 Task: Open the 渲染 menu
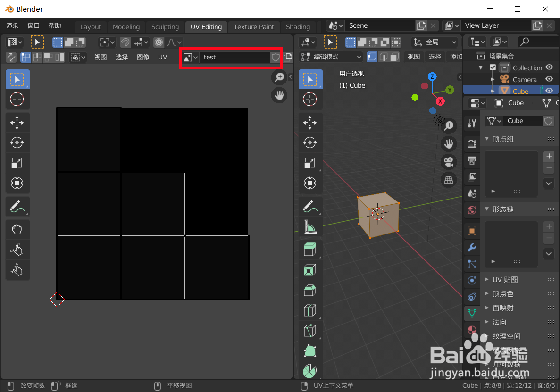pos(12,25)
